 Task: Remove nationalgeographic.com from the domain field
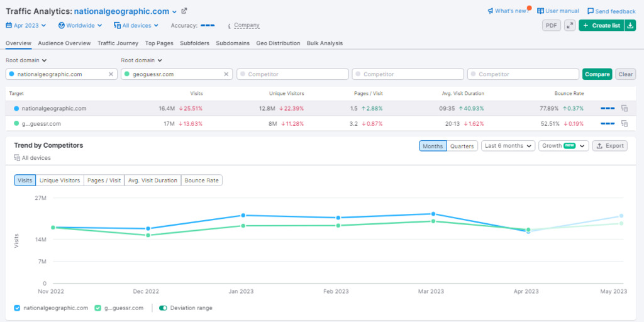(111, 74)
